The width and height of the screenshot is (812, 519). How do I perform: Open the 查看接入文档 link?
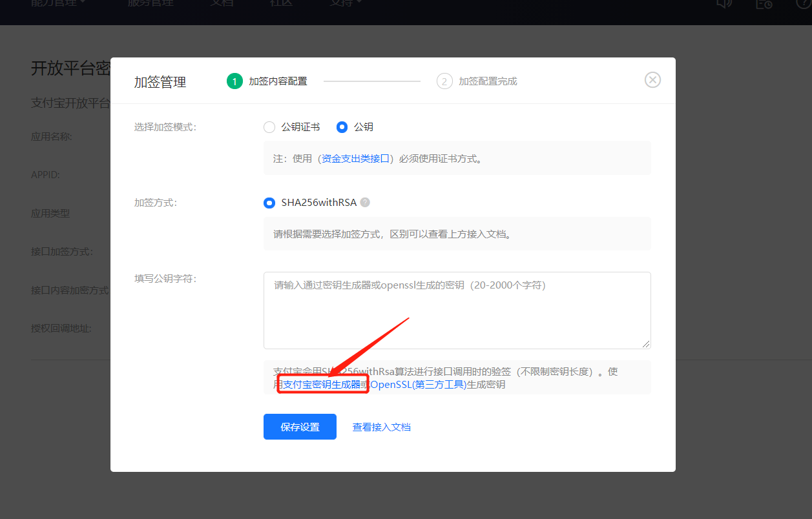pyautogui.click(x=381, y=427)
